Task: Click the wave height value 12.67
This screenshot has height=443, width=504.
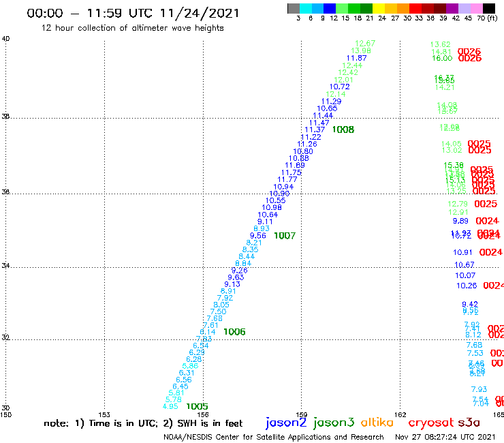Action: (365, 44)
